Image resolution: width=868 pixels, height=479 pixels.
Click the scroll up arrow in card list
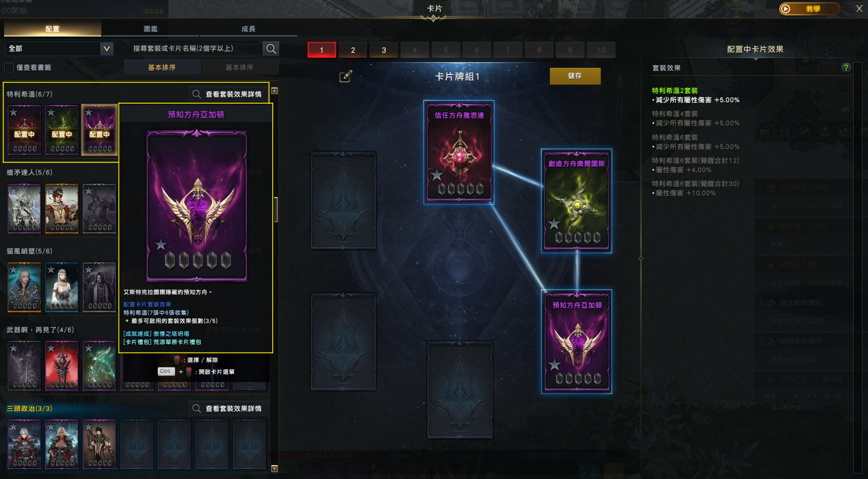275,91
